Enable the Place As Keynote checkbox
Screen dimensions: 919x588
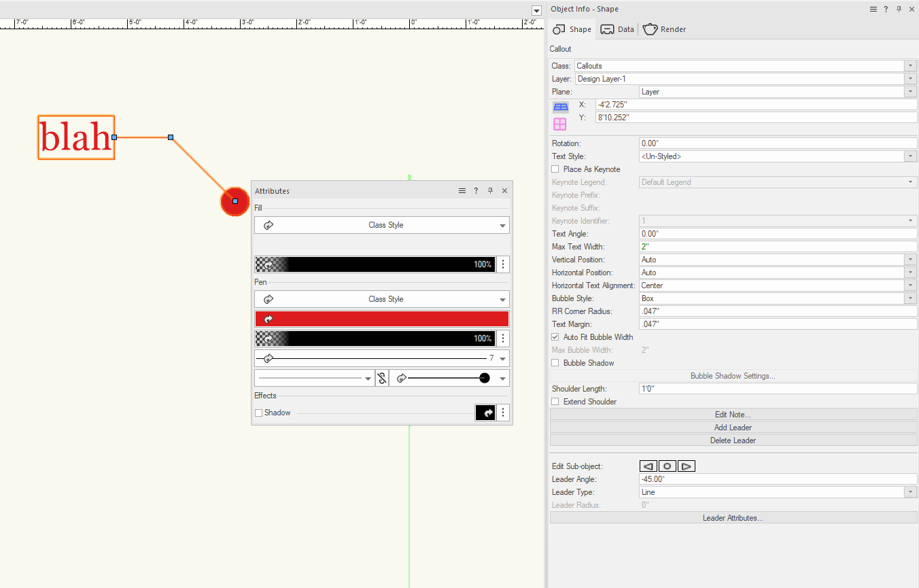pos(555,169)
